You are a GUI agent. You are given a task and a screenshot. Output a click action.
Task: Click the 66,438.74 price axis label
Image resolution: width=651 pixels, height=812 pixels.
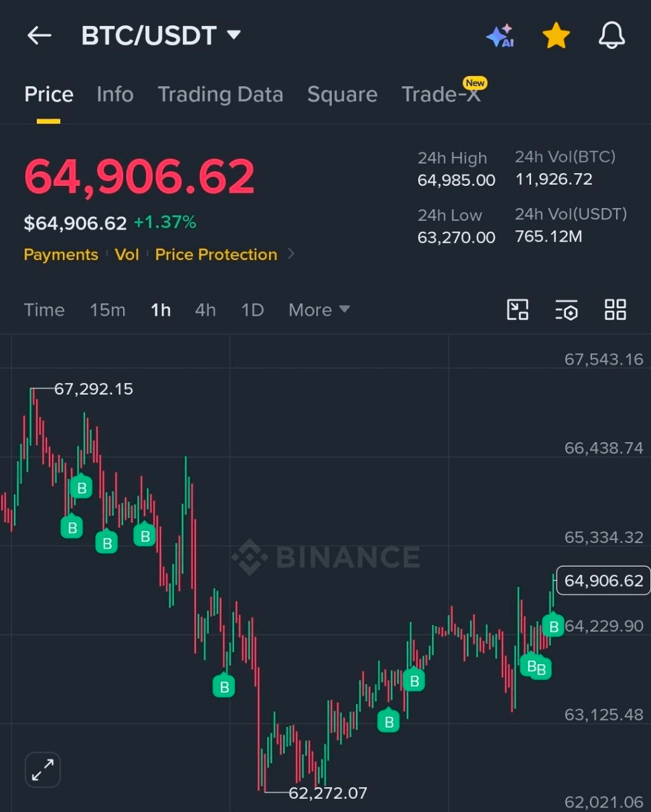click(604, 448)
